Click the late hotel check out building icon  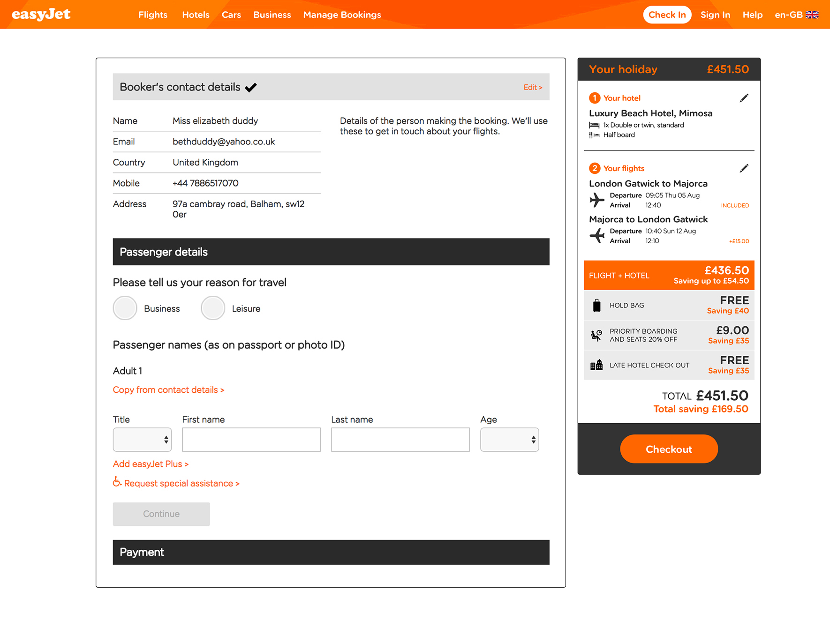coord(596,365)
